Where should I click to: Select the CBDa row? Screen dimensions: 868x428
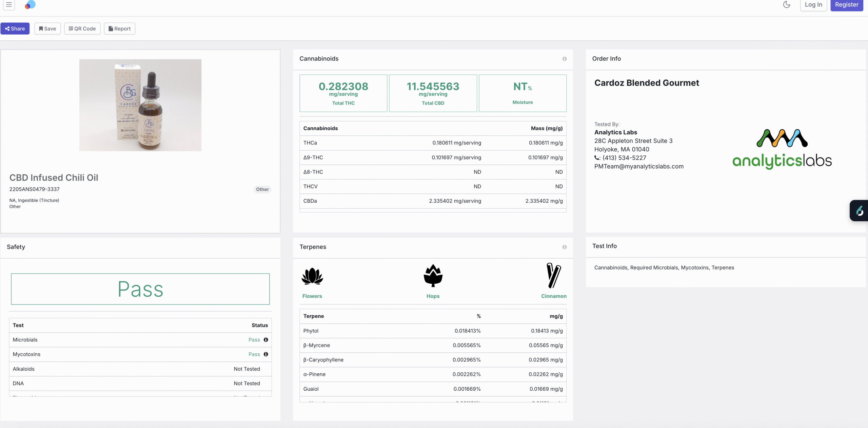click(433, 201)
